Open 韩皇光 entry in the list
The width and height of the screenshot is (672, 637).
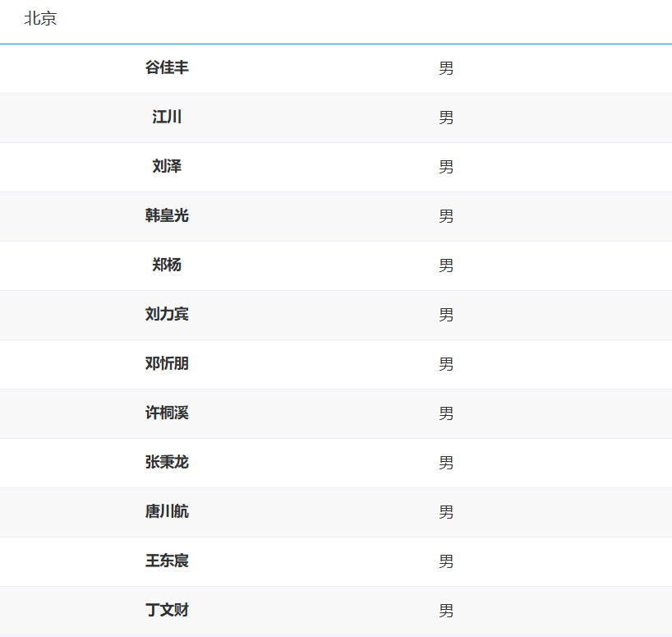pos(167,215)
